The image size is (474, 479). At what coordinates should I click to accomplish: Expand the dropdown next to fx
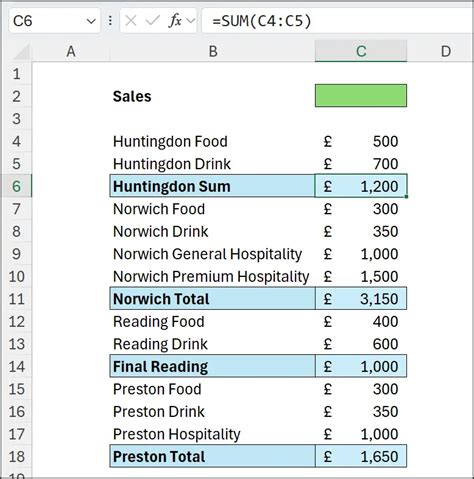tap(191, 21)
